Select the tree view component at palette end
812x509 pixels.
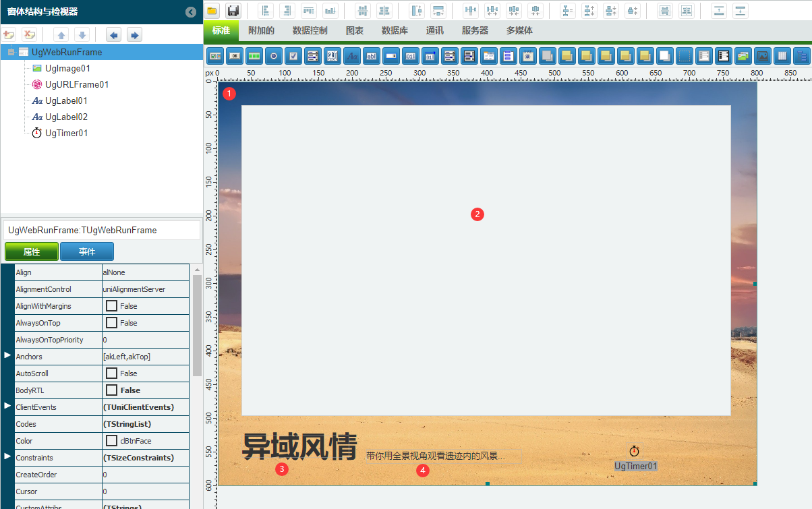coord(802,56)
